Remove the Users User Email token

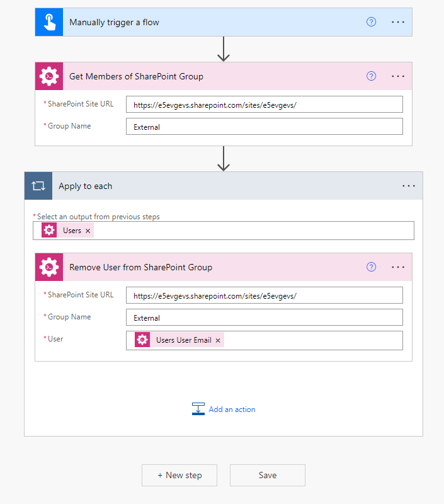[217, 340]
